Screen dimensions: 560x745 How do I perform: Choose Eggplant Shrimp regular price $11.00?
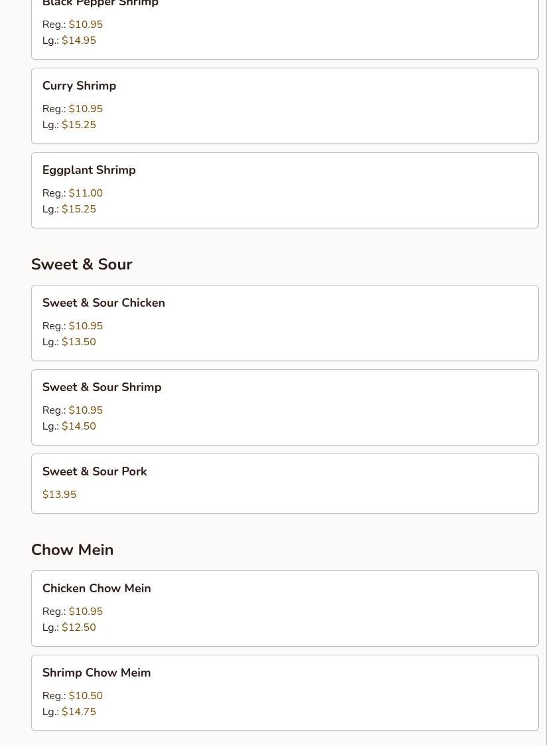click(86, 193)
